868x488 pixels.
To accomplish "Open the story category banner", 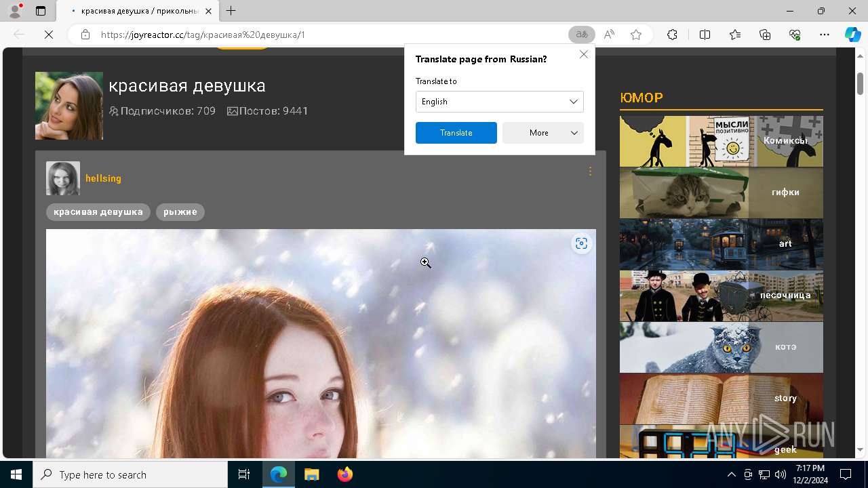I will click(722, 399).
